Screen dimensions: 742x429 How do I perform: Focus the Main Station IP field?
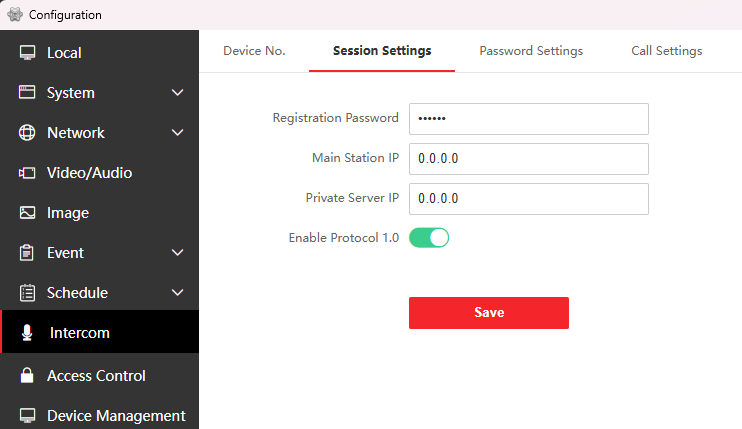coord(528,159)
